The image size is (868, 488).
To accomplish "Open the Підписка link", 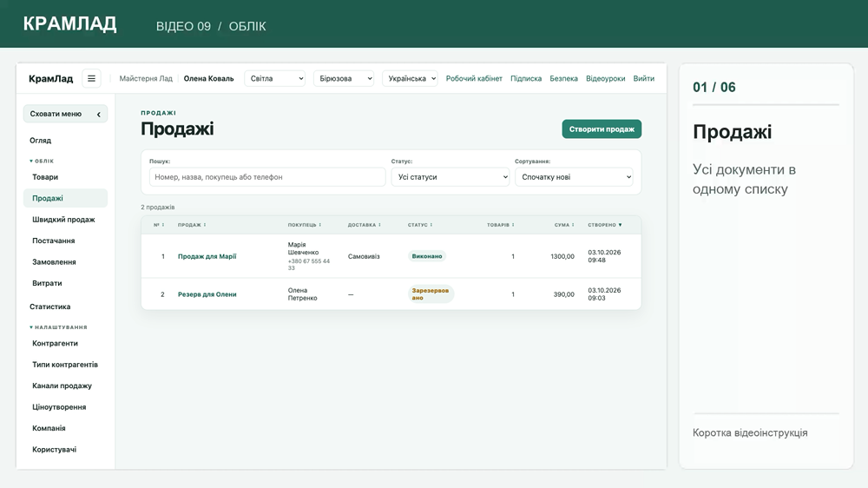I will 526,79.
